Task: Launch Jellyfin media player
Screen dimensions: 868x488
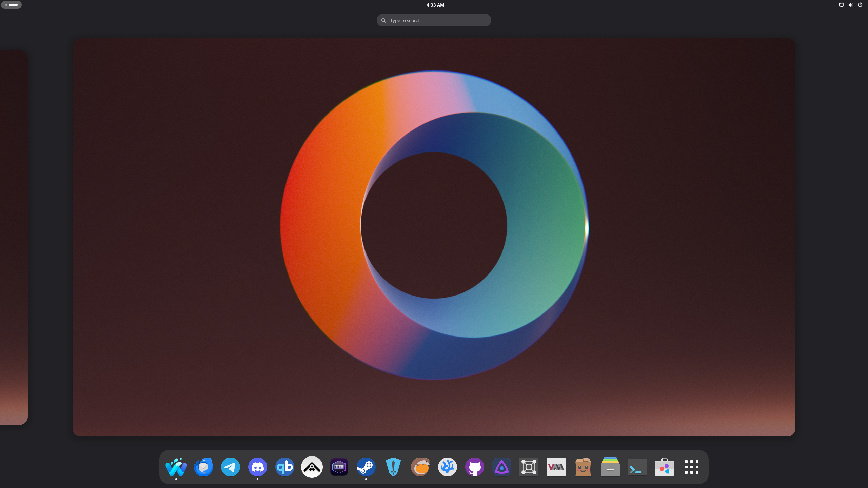Action: click(x=501, y=467)
